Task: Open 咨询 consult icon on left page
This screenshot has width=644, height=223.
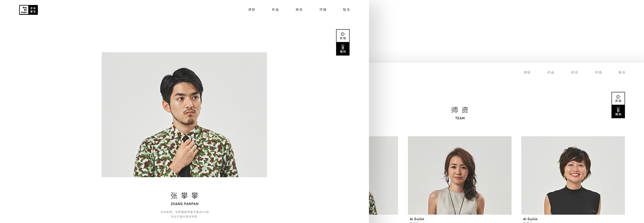Action: point(343,36)
